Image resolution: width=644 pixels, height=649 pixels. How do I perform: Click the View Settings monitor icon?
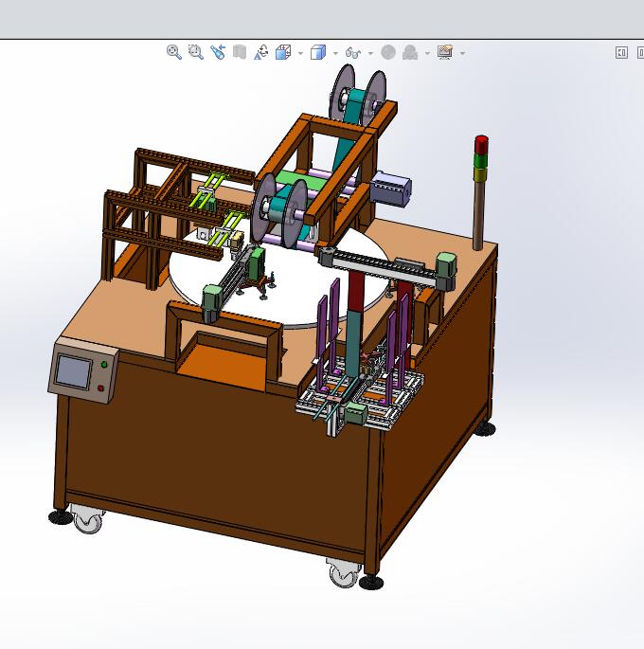pos(445,52)
